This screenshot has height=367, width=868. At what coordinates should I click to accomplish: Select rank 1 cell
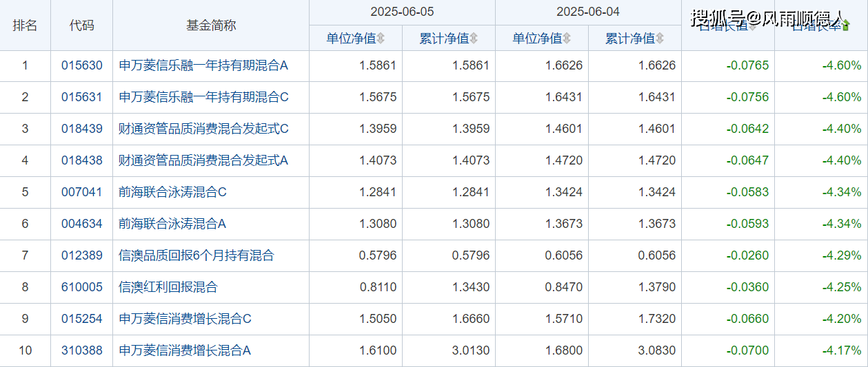point(26,66)
